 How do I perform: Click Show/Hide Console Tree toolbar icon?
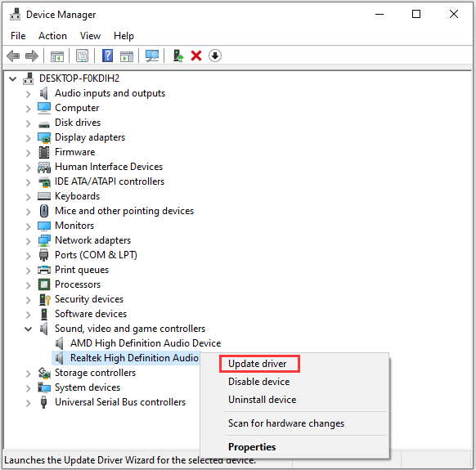(57, 56)
